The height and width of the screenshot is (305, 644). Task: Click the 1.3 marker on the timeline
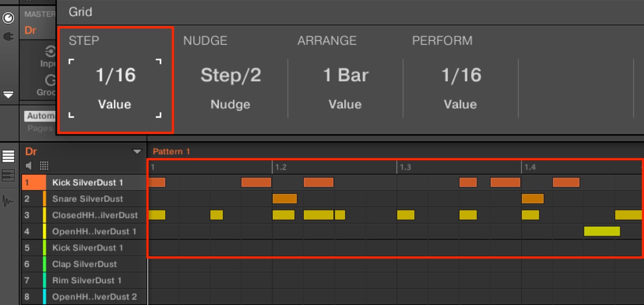tap(405, 167)
